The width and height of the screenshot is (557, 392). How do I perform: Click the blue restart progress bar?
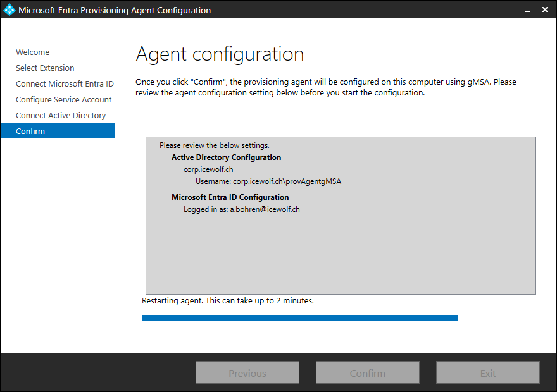point(299,318)
